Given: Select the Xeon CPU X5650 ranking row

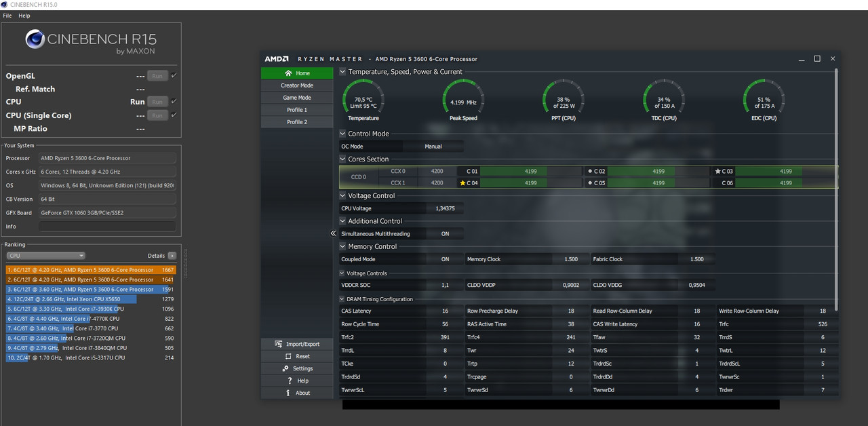Looking at the screenshot, I should click(91, 299).
